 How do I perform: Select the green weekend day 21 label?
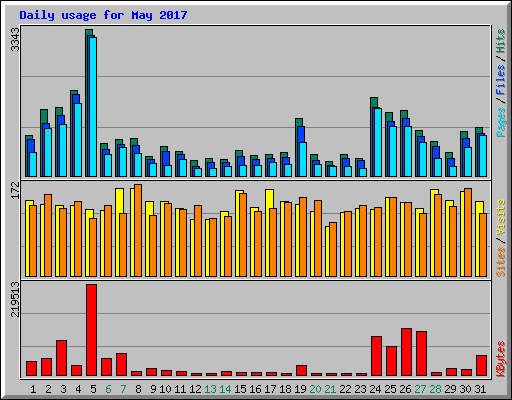[x=330, y=389]
